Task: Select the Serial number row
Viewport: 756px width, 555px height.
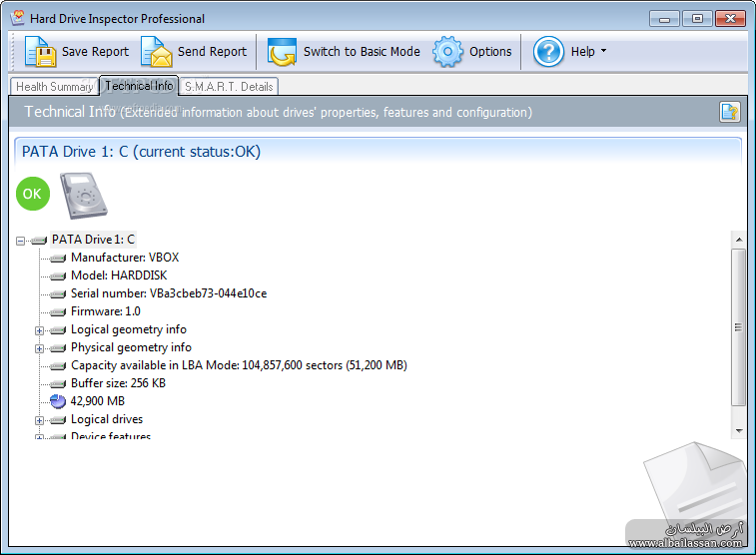Action: pyautogui.click(x=169, y=293)
